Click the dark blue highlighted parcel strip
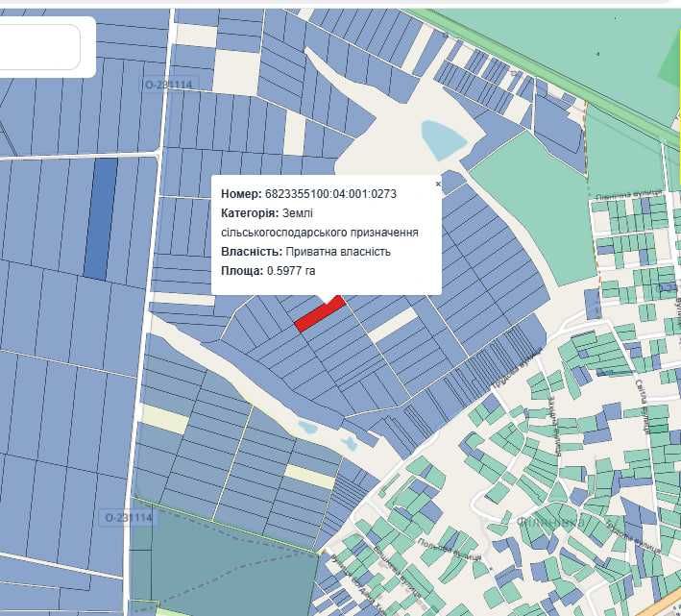Viewport: 681px width, 616px height. (x=101, y=218)
